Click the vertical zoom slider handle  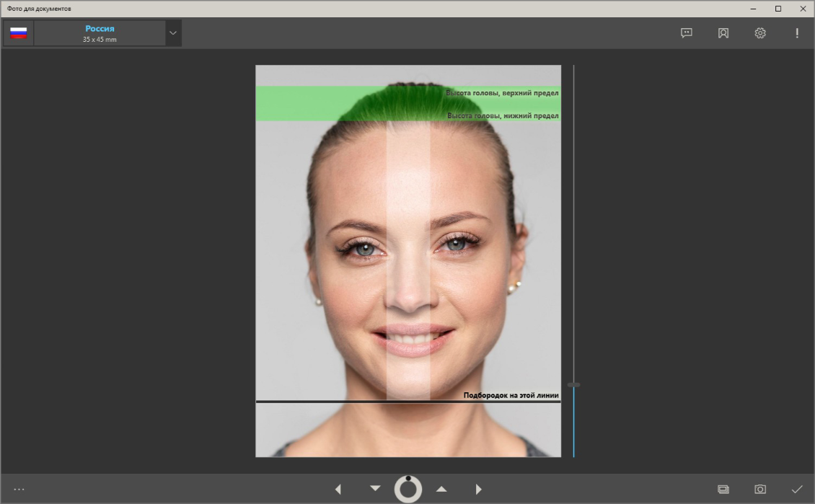pos(573,385)
